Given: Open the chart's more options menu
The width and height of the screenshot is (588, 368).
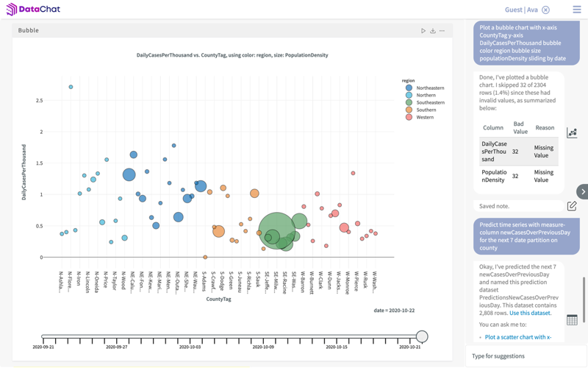Looking at the screenshot, I should tap(442, 31).
